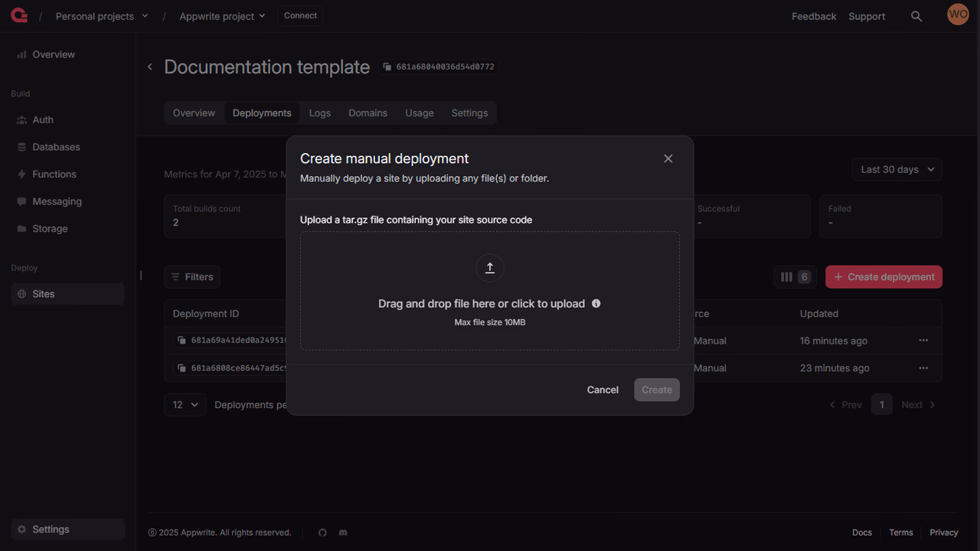Click the file drop zone to upload

(x=490, y=291)
